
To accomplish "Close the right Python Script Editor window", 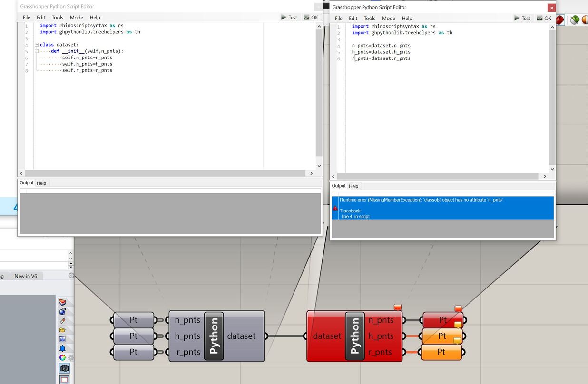I will (x=551, y=8).
